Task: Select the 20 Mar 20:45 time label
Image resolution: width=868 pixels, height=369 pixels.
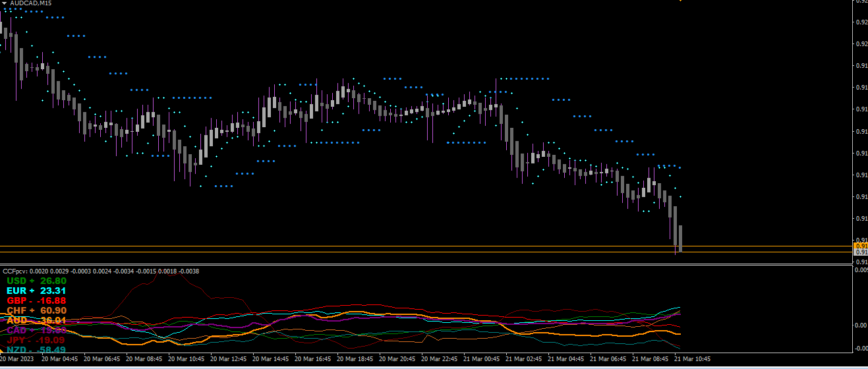Action: coord(397,360)
